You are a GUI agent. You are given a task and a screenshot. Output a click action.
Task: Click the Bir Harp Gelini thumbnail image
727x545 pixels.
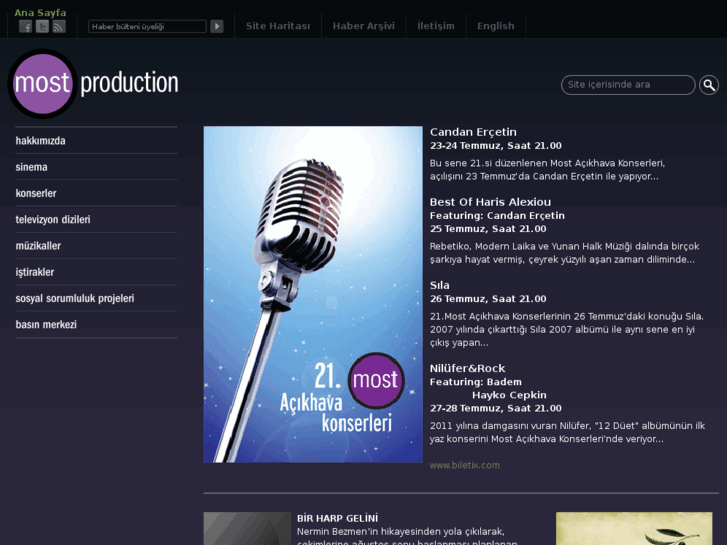point(247,528)
